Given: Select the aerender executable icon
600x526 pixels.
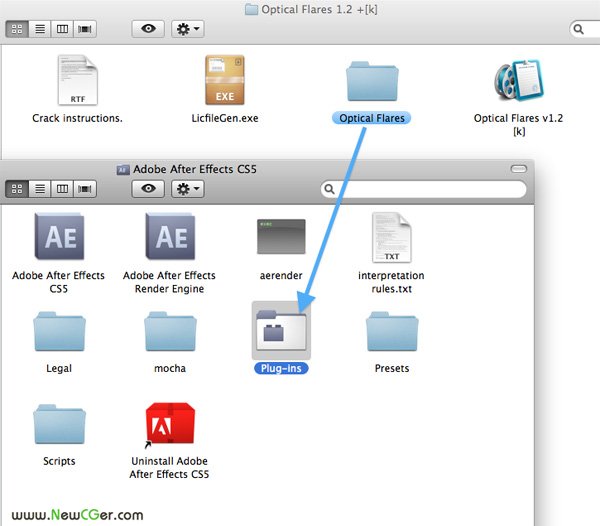Looking at the screenshot, I should (x=281, y=236).
